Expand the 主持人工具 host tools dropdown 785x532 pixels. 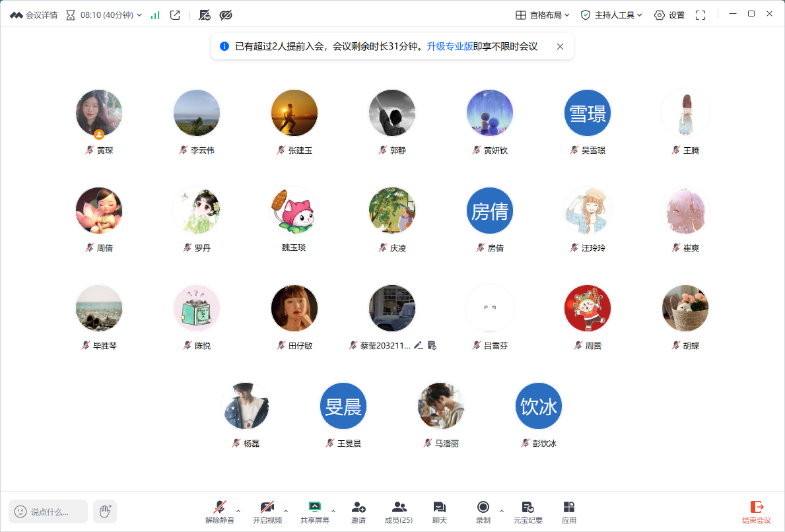click(x=611, y=15)
